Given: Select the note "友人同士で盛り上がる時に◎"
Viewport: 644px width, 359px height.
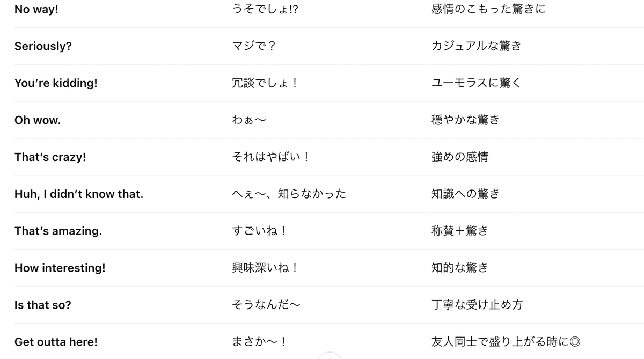Looking at the screenshot, I should (x=506, y=342).
